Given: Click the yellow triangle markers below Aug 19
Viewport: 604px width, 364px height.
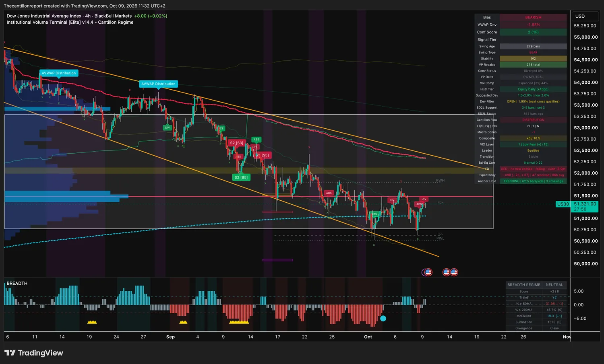Looking at the screenshot, I should coord(92,322).
